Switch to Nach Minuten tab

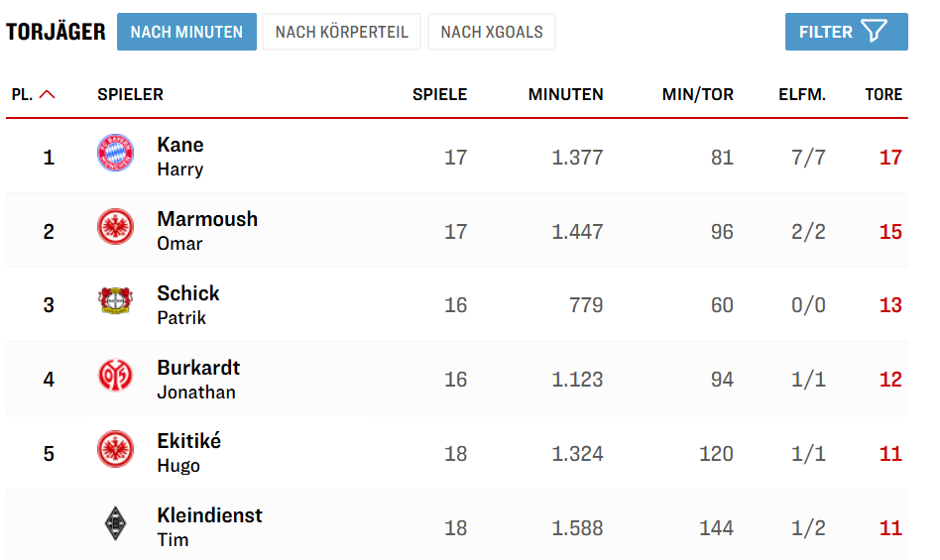(x=186, y=32)
